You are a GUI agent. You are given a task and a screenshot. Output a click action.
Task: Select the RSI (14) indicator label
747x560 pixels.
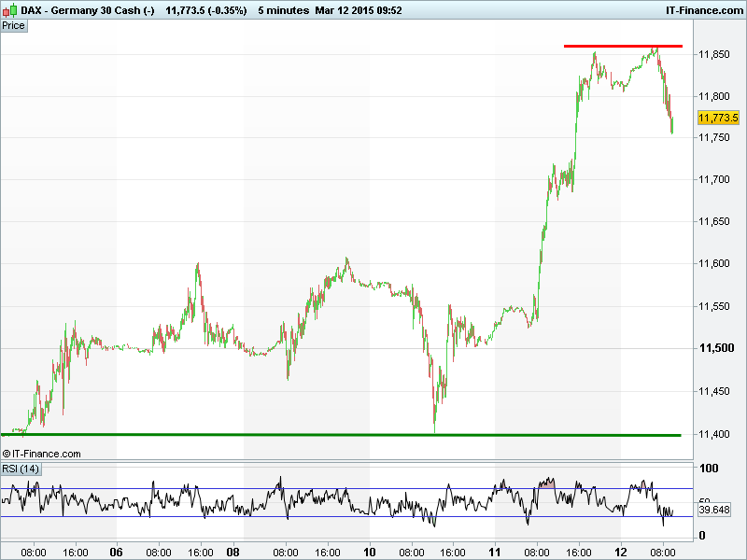coord(21,469)
